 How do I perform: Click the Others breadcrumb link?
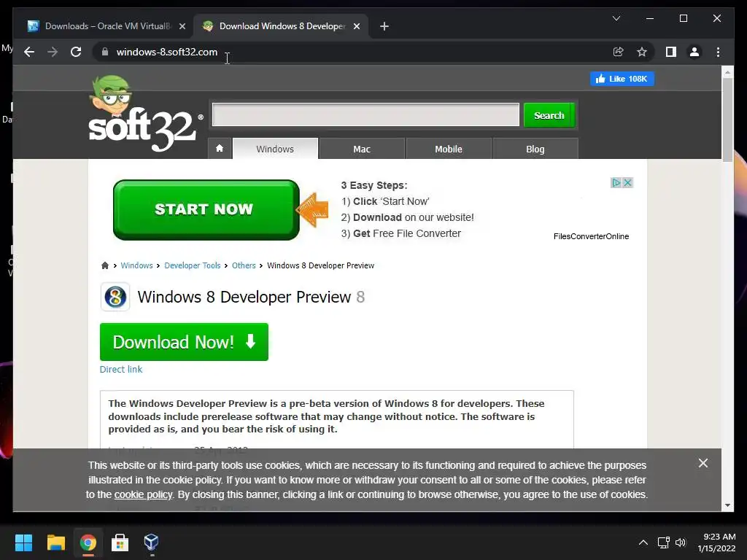coord(244,265)
